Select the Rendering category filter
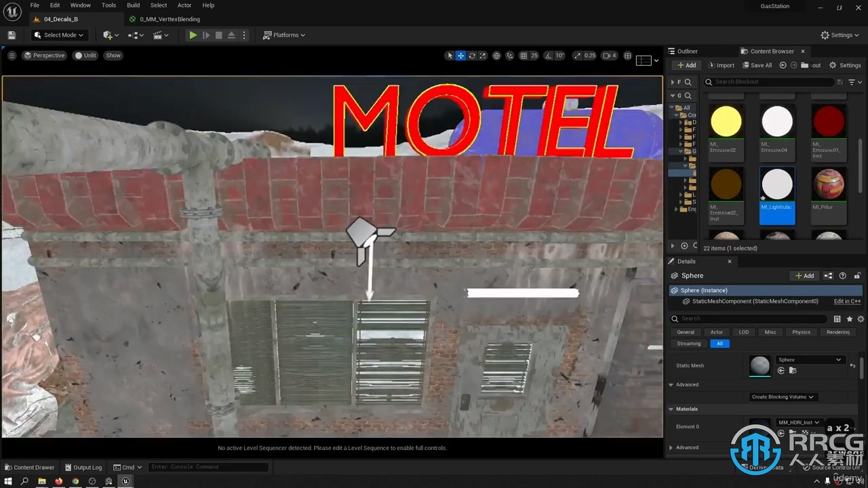The height and width of the screenshot is (488, 868). pyautogui.click(x=838, y=332)
